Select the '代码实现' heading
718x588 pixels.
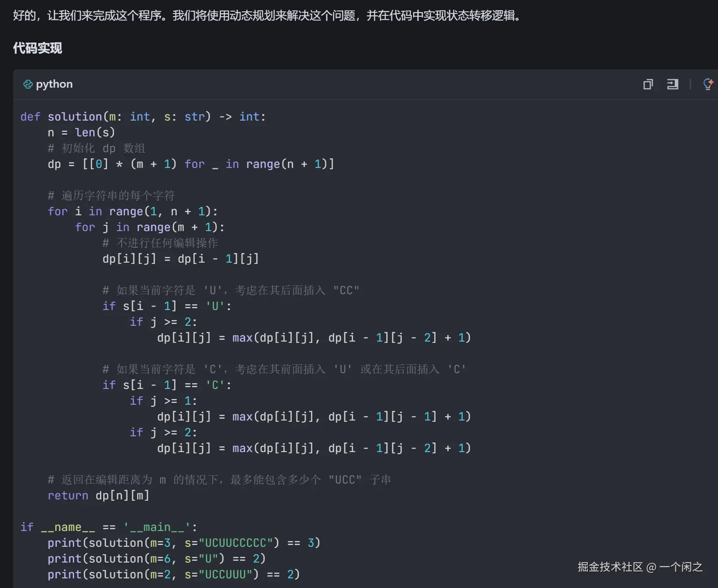click(37, 48)
